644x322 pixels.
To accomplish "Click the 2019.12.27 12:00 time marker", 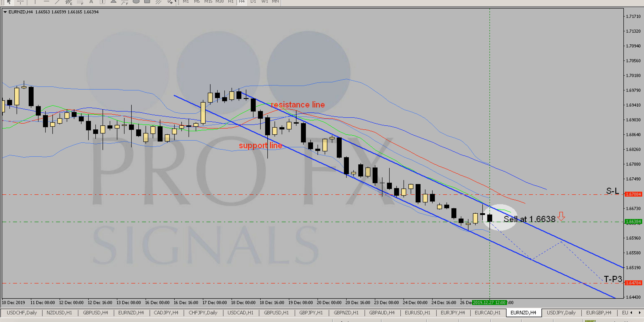I will [x=489, y=303].
